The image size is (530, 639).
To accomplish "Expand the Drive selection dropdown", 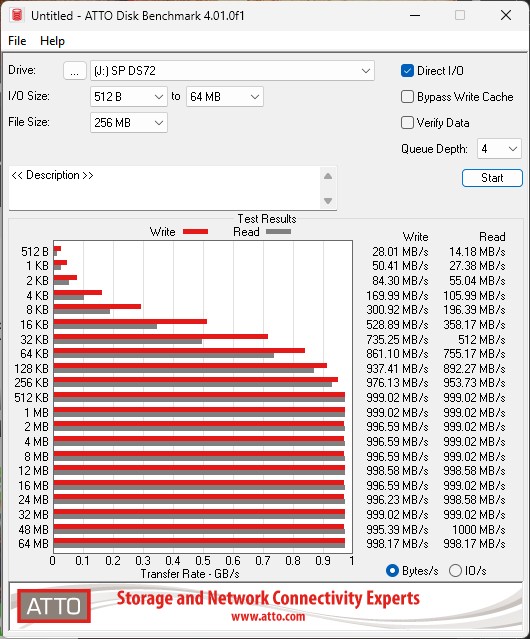I will point(232,71).
